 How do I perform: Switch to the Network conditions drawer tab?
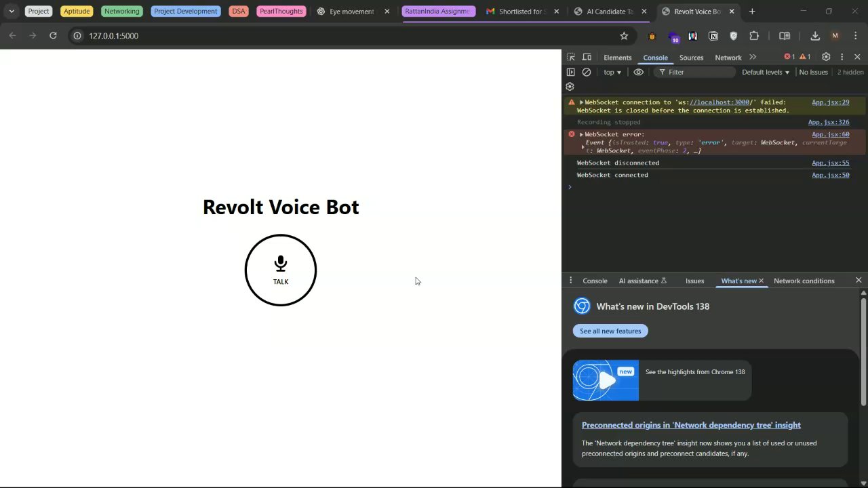point(804,281)
